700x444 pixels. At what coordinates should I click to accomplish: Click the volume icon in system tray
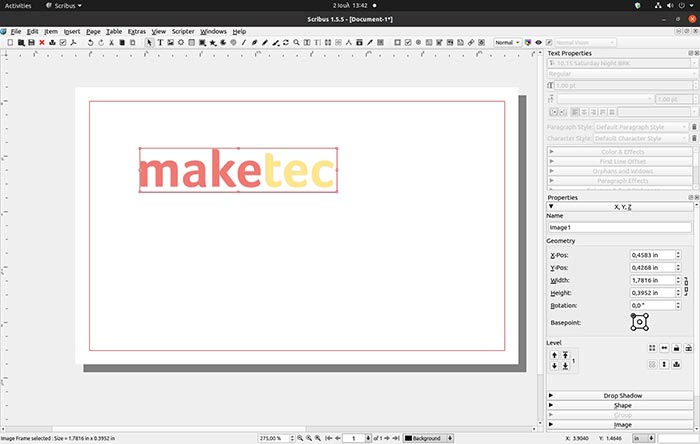tap(670, 6)
